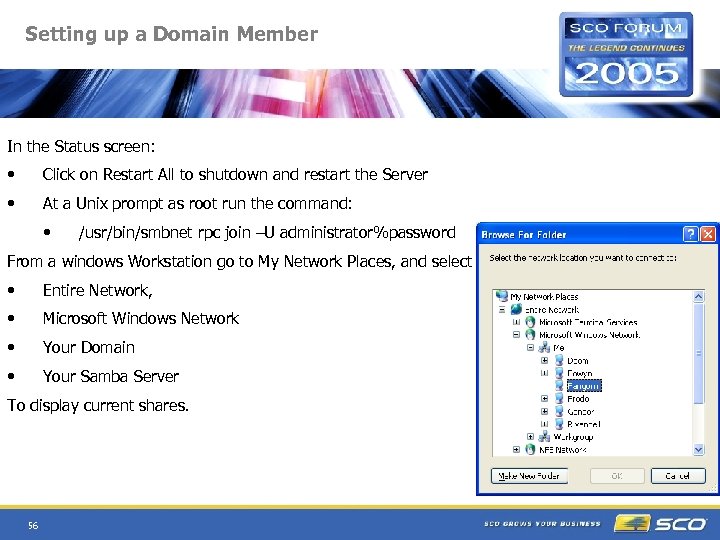Expand the Gondor computer node
This screenshot has height=540, width=720.
pos(545,411)
